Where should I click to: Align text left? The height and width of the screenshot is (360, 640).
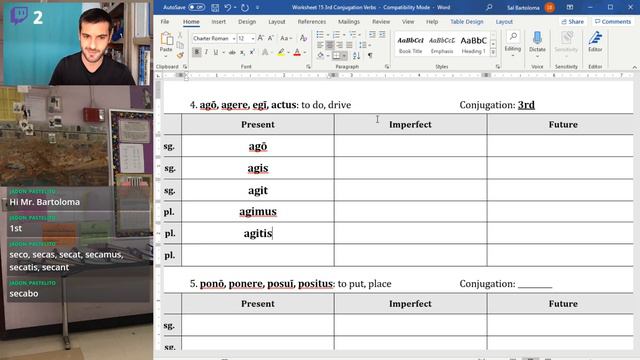click(320, 45)
